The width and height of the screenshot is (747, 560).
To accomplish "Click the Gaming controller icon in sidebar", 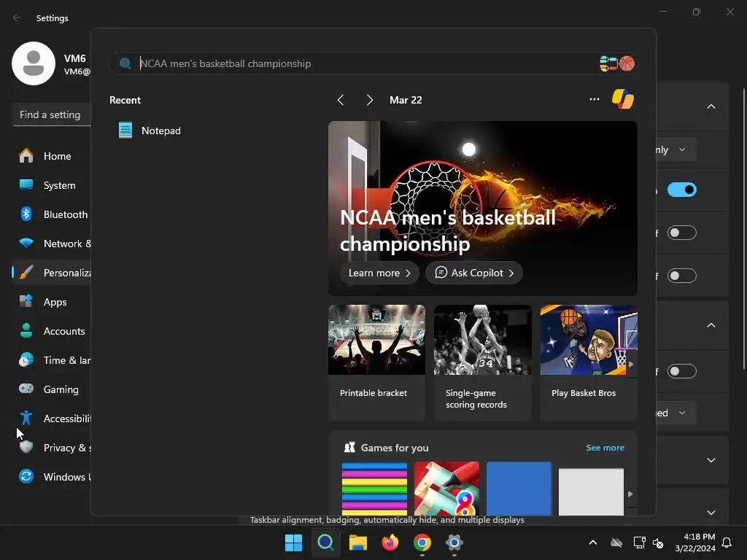I will tap(26, 389).
